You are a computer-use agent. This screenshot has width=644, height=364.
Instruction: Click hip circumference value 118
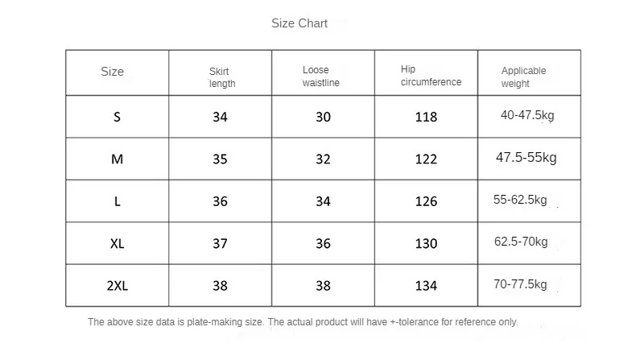[x=426, y=117]
